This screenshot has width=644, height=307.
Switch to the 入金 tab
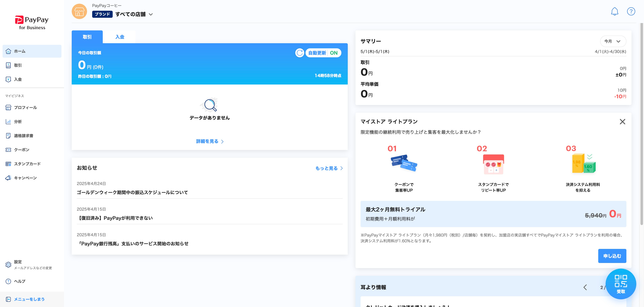120,37
